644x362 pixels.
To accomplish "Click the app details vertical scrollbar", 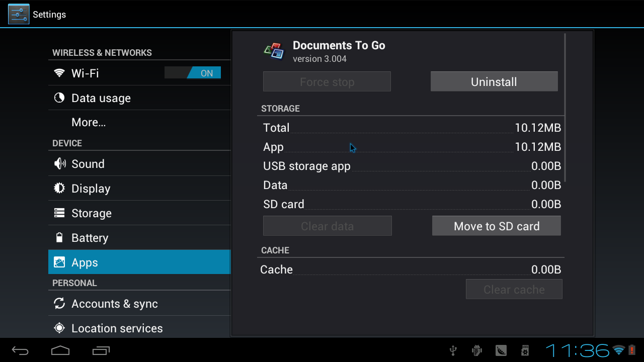I will point(565,107).
